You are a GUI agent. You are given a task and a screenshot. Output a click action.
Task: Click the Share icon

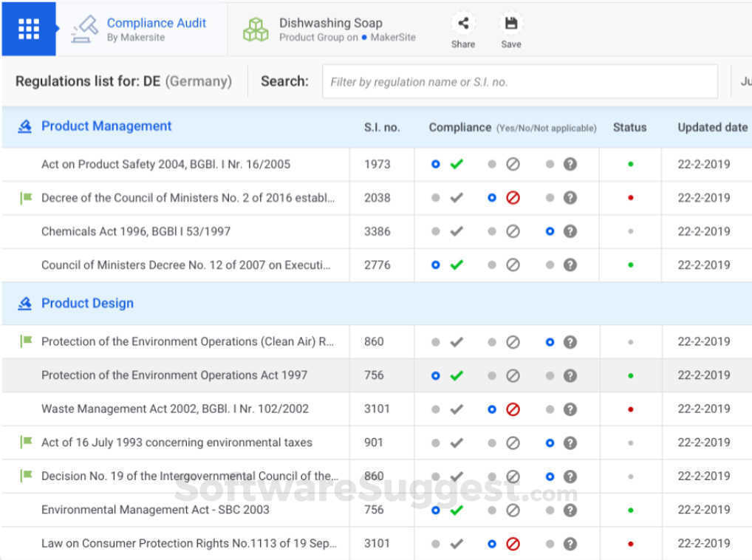tap(463, 24)
